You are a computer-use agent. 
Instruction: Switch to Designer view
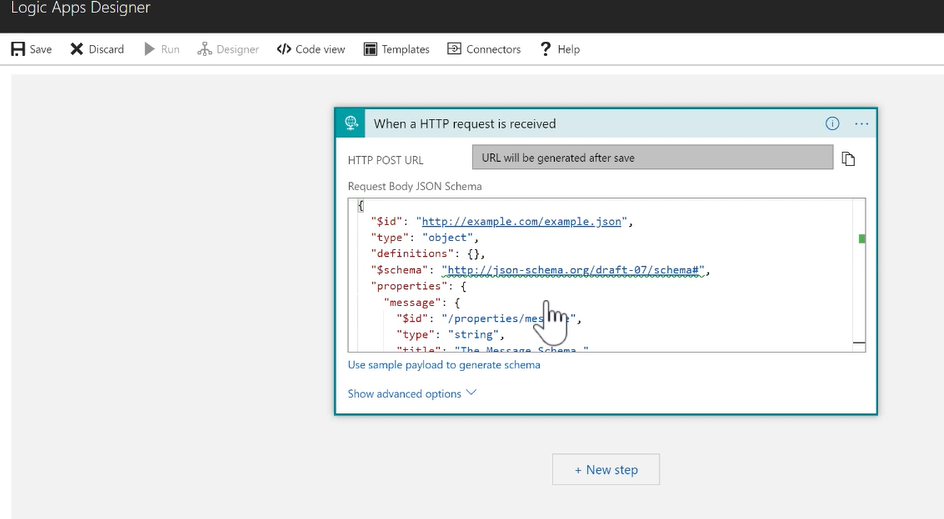pos(228,49)
